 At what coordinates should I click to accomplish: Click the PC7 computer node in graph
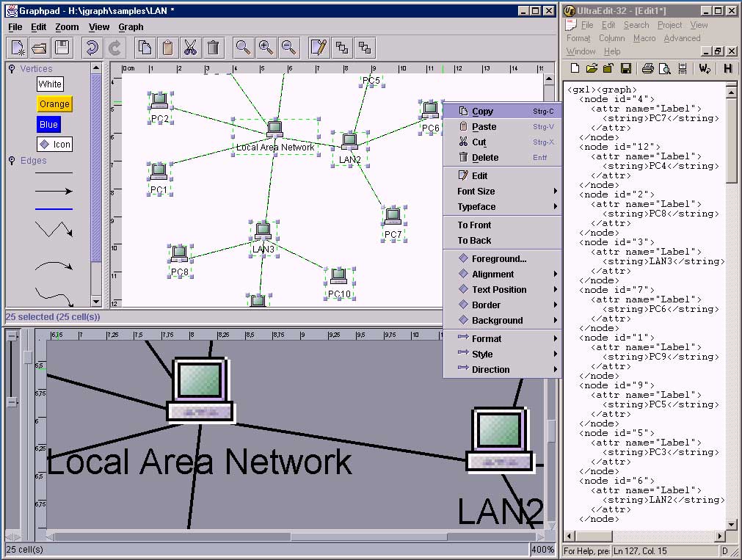pyautogui.click(x=393, y=216)
